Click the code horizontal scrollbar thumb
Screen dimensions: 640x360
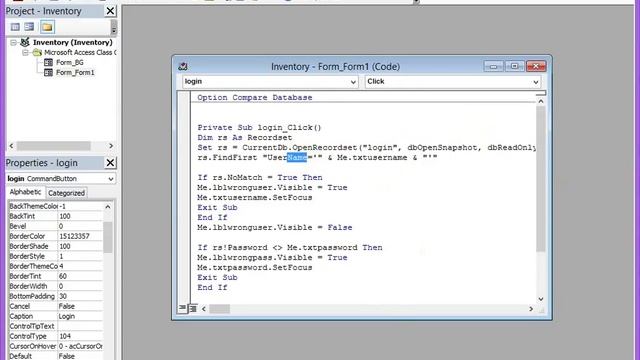220,309
